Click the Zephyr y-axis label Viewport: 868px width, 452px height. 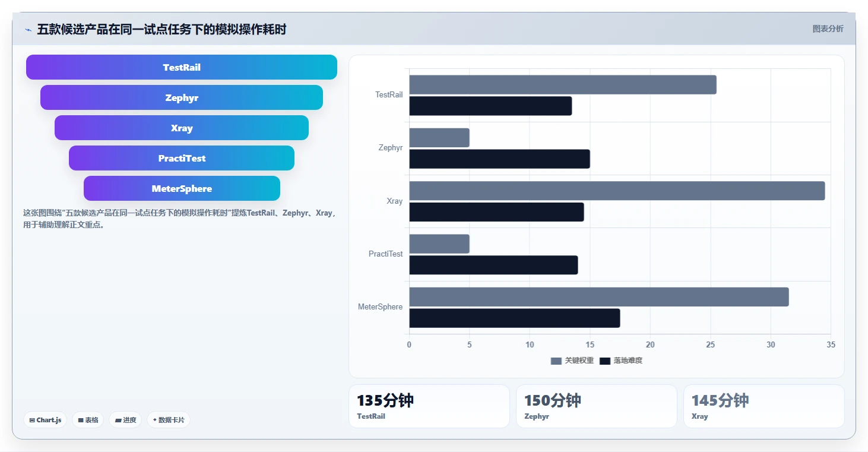click(x=391, y=147)
